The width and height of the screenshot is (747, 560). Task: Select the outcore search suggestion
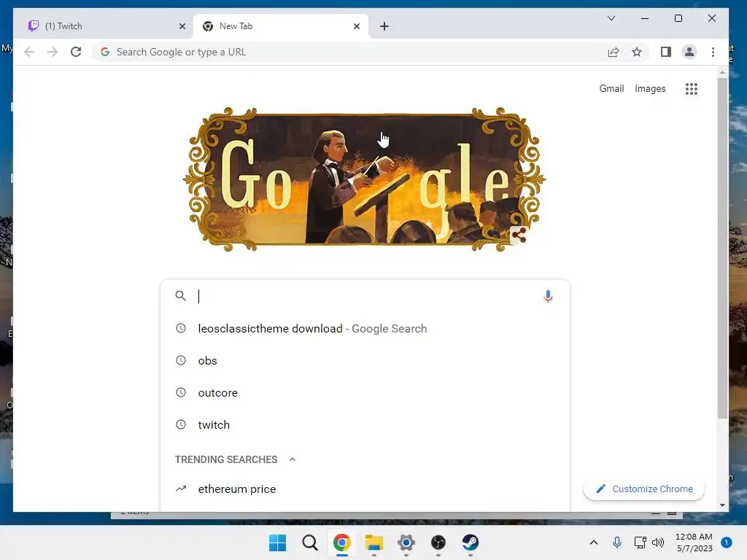[x=365, y=393]
